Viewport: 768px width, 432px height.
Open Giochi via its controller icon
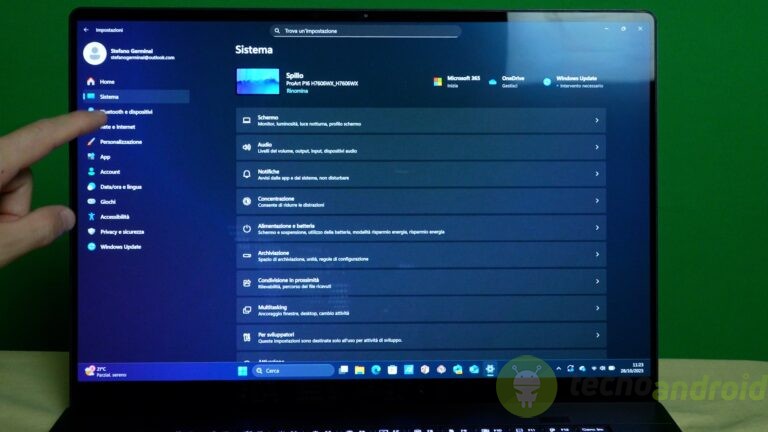coord(91,202)
